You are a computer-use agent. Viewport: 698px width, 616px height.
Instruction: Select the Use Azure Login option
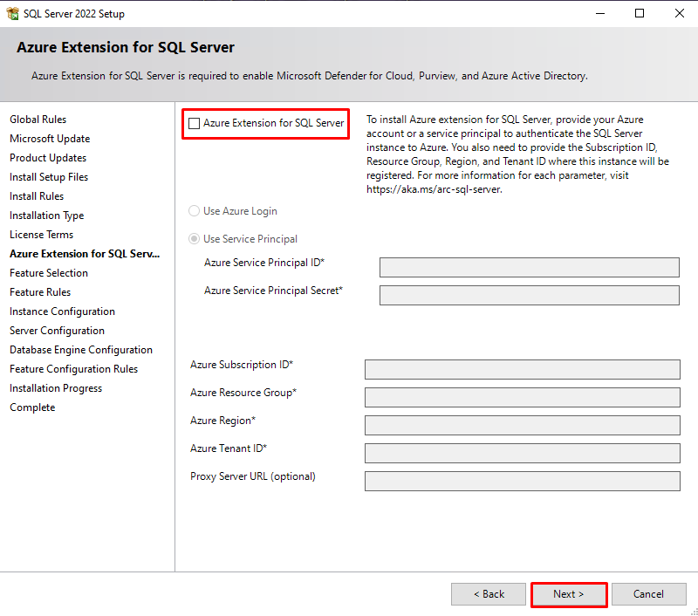click(194, 210)
